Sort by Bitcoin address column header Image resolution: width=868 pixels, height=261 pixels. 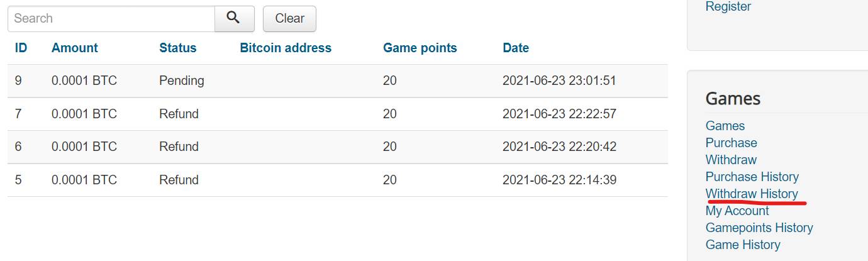pos(286,48)
